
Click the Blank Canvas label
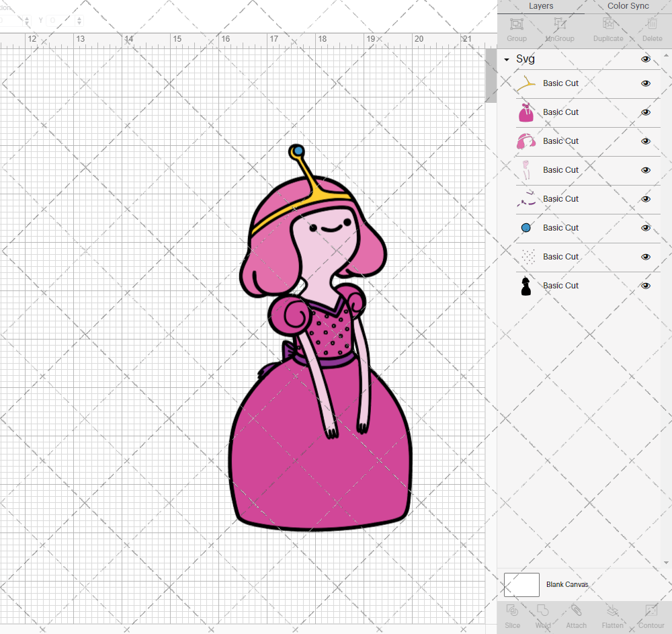(x=567, y=584)
